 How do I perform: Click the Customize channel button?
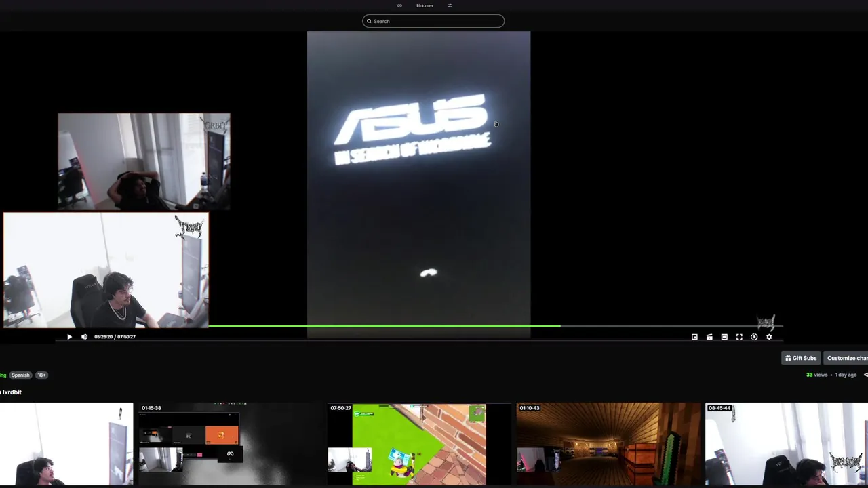click(846, 358)
